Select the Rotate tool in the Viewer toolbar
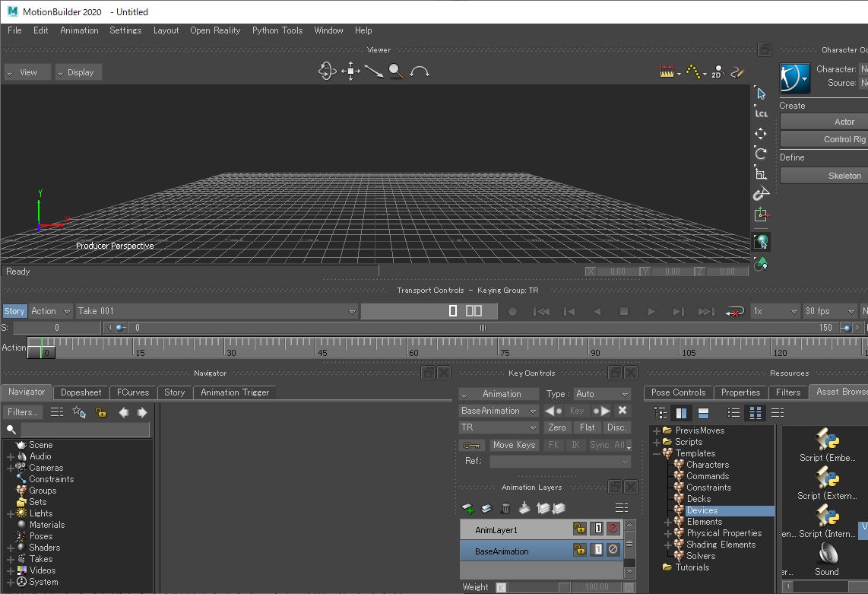This screenshot has height=594, width=868. pyautogui.click(x=761, y=154)
